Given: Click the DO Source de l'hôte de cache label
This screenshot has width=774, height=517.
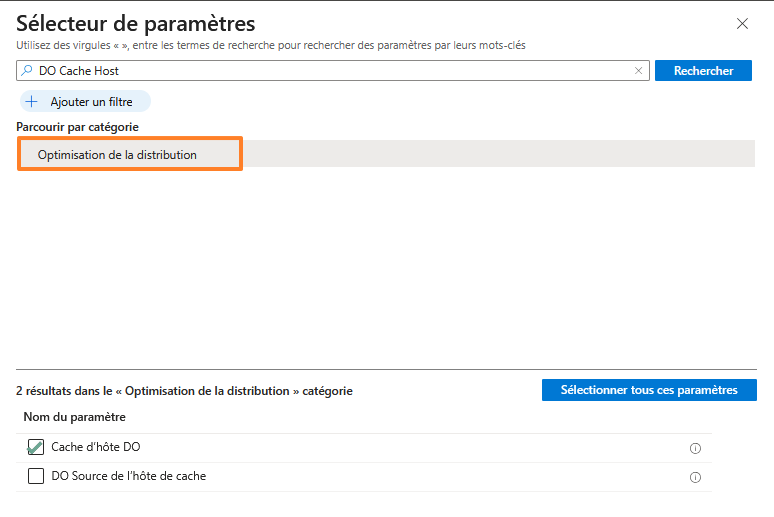Looking at the screenshot, I should point(129,476).
